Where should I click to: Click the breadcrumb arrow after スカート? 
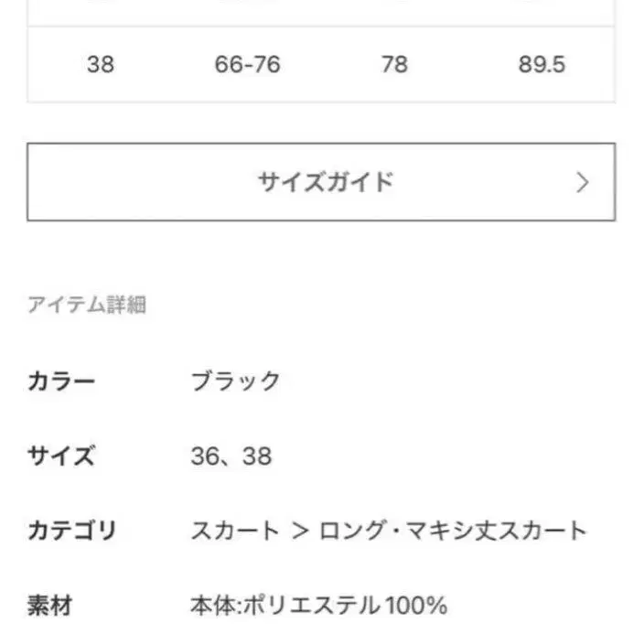299,531
